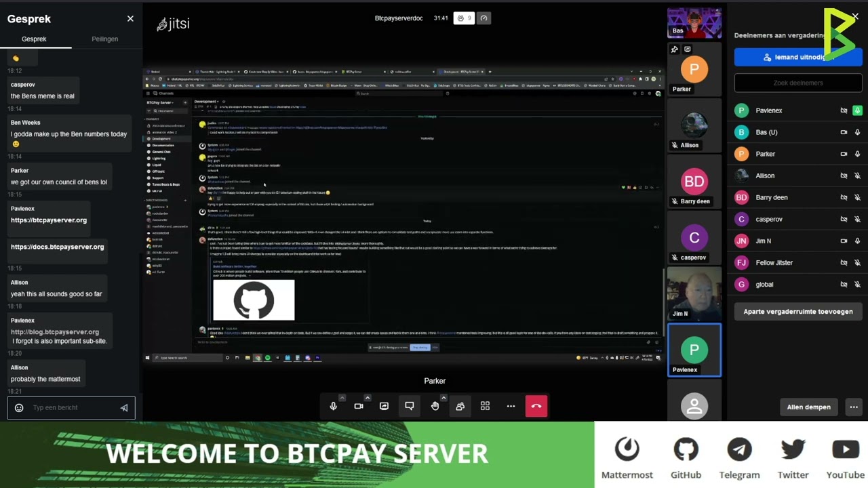This screenshot has height=488, width=868.
Task: Raise your hand in the meeting
Action: pos(435,406)
